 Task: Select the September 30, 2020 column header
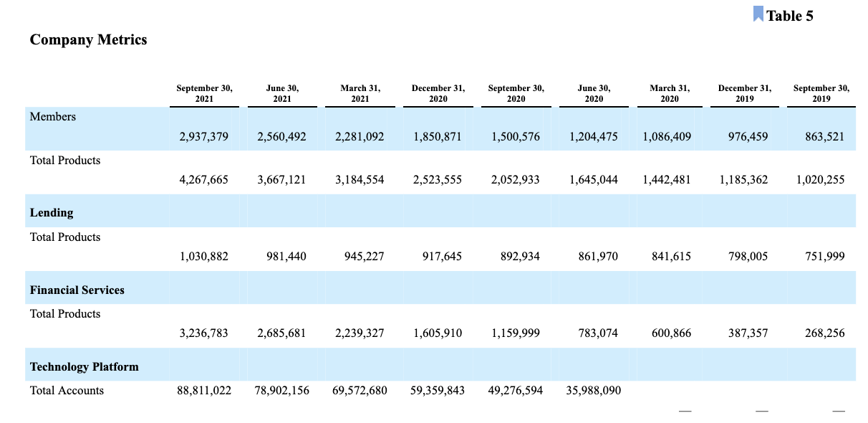(516, 93)
